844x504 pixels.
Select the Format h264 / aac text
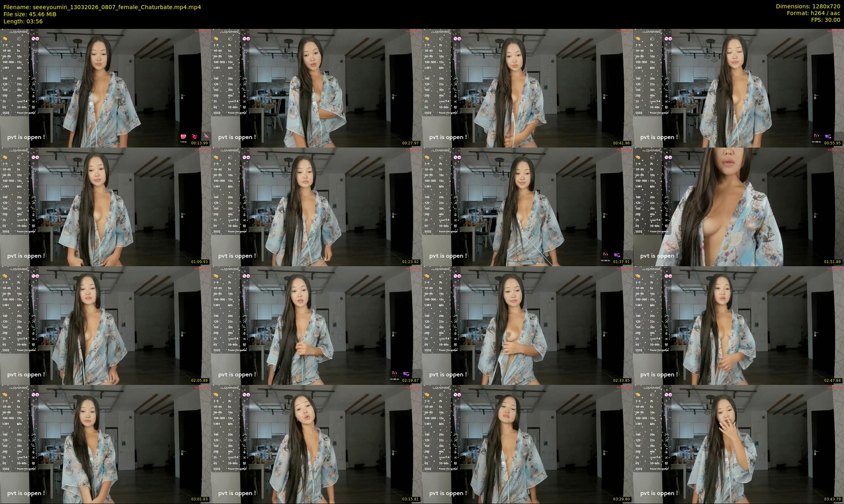(x=814, y=13)
